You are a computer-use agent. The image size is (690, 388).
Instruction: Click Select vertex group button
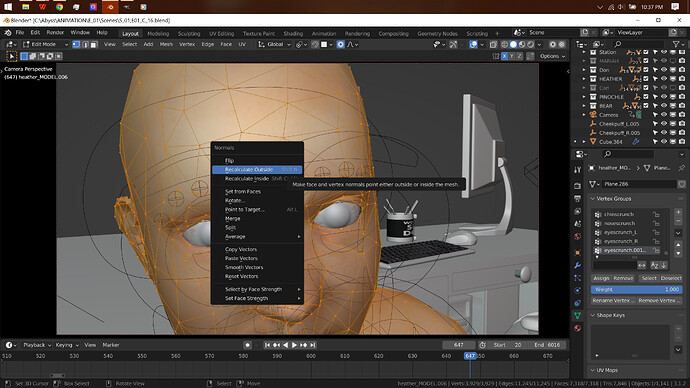tap(649, 278)
